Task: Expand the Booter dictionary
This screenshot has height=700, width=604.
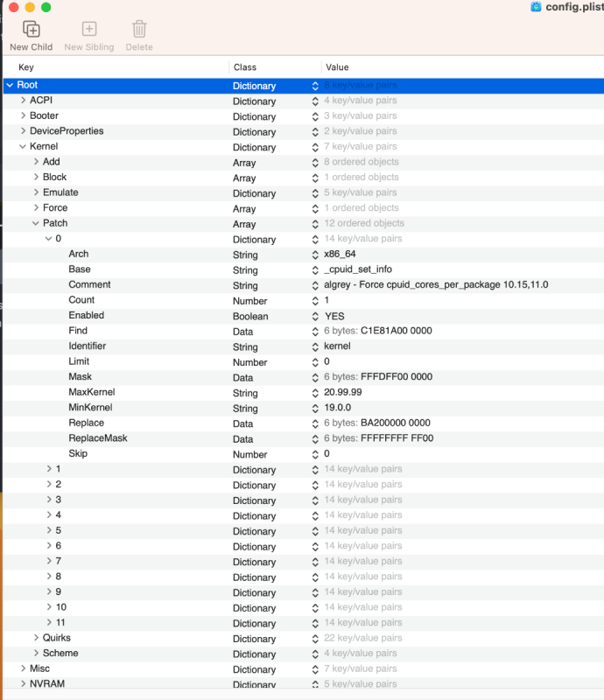Action: 24,115
